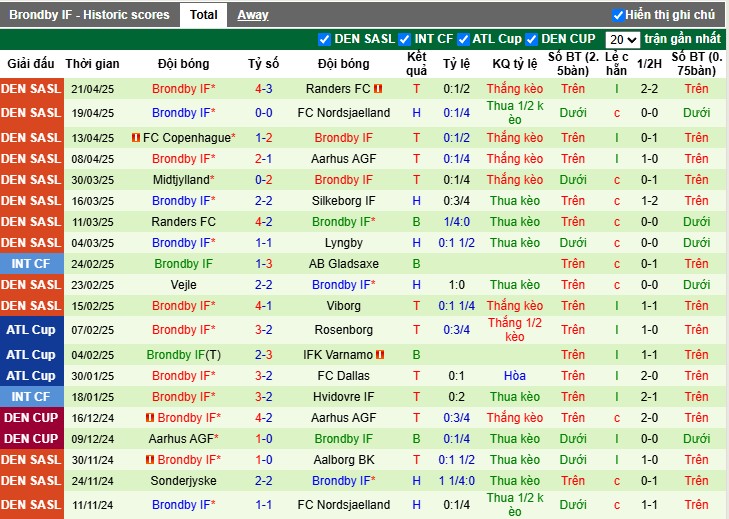Click the 2-3 score against IFK Varnamo

(264, 355)
